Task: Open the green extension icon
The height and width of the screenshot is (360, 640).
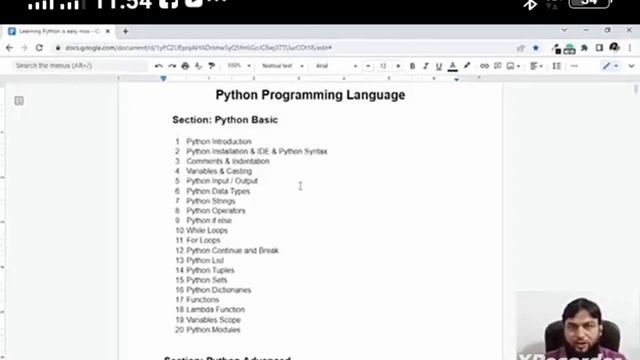Action: [569, 49]
